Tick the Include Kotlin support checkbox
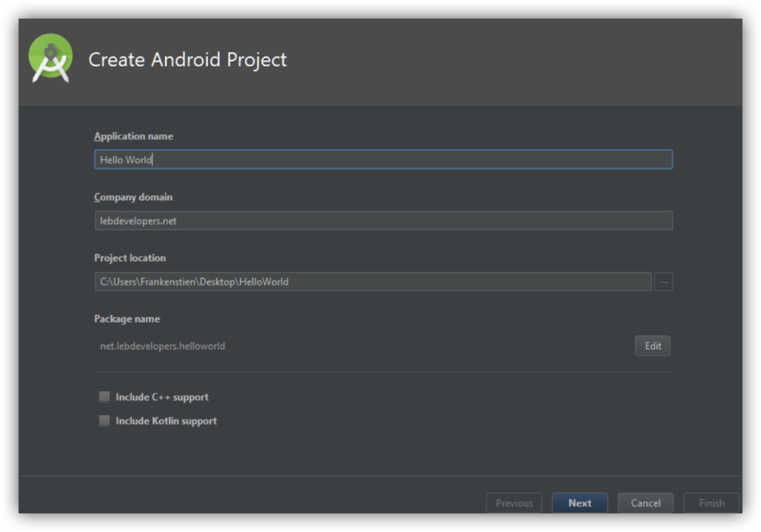Screen dimensions: 761x532 [105, 421]
